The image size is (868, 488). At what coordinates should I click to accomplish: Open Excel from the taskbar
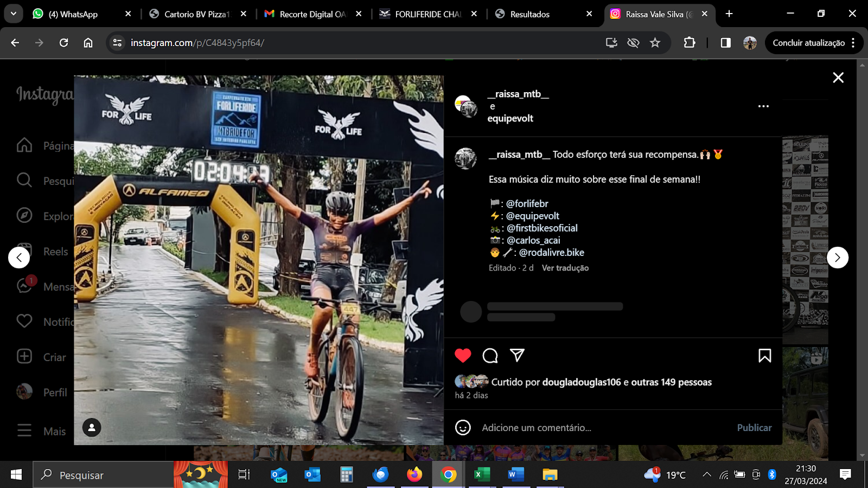click(482, 475)
